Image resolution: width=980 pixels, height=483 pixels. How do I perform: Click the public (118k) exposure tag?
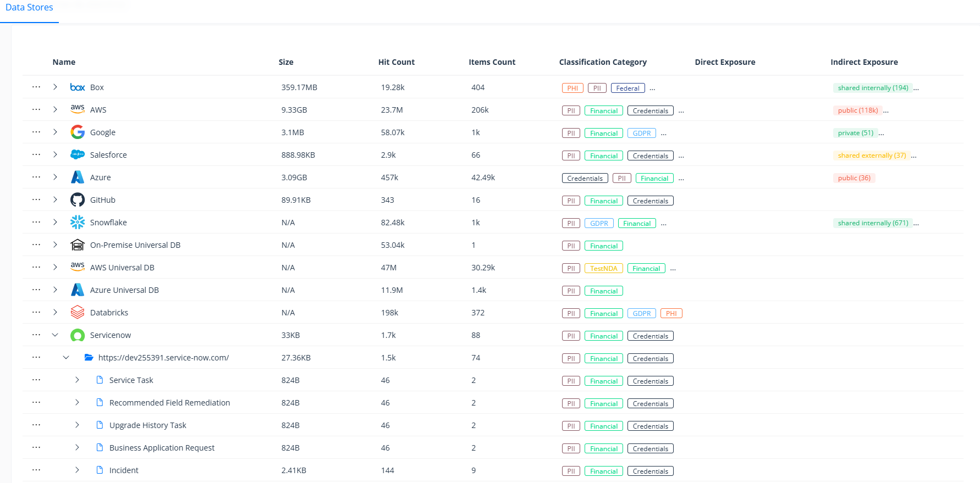click(858, 110)
